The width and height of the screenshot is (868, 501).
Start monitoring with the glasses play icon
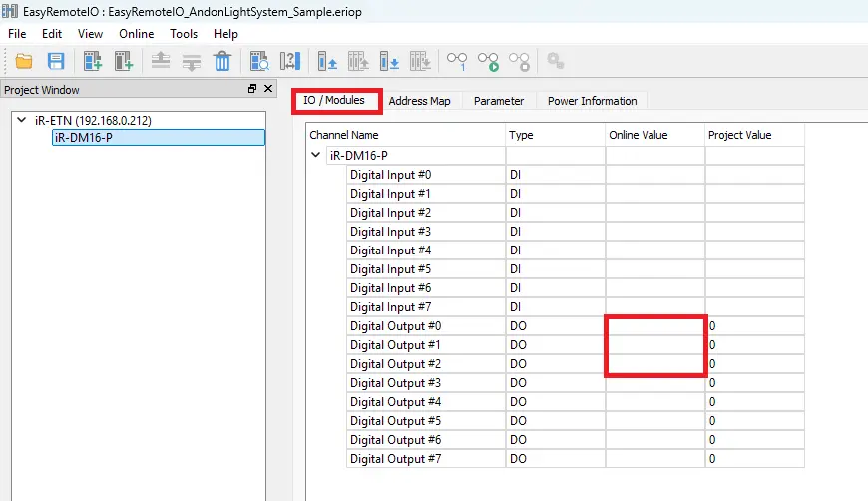(x=488, y=61)
